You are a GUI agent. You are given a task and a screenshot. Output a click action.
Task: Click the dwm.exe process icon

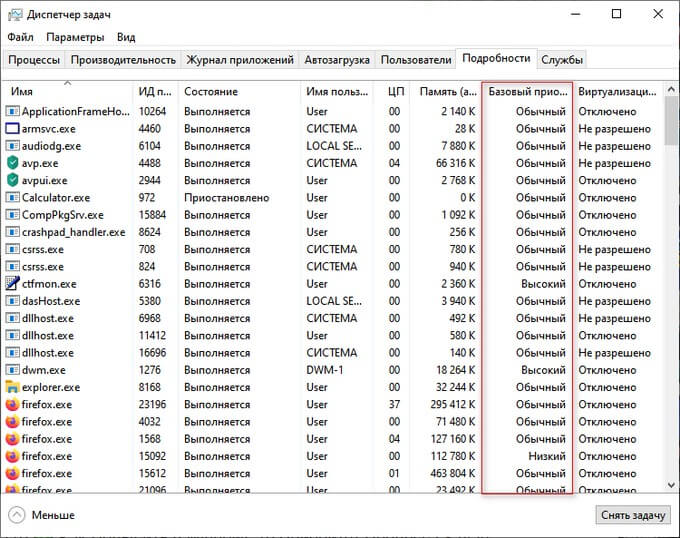[12, 370]
